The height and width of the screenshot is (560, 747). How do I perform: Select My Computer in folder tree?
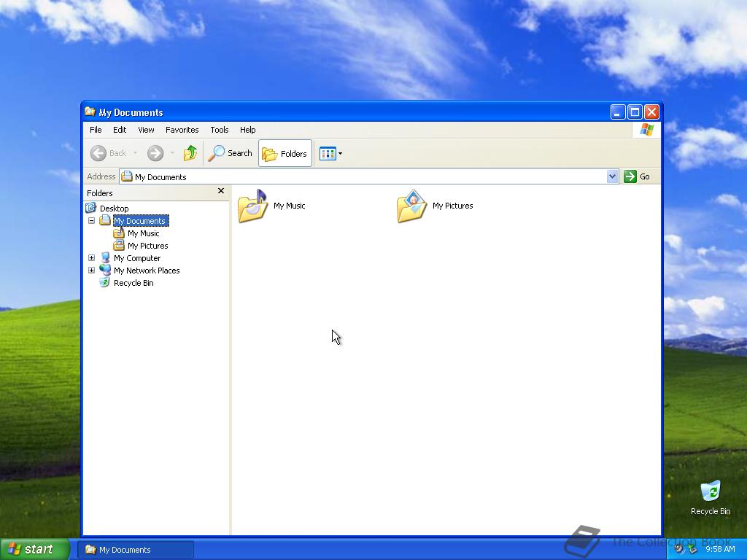coord(137,258)
